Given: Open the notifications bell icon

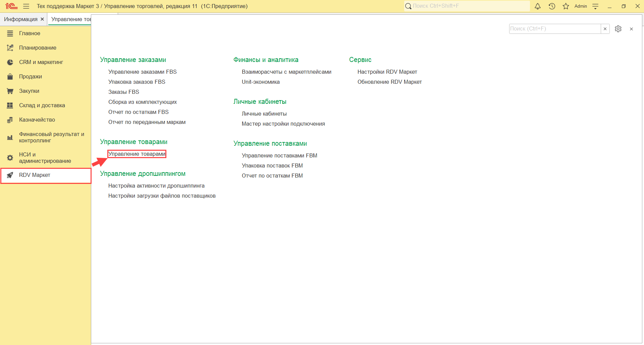Looking at the screenshot, I should click(x=537, y=6).
